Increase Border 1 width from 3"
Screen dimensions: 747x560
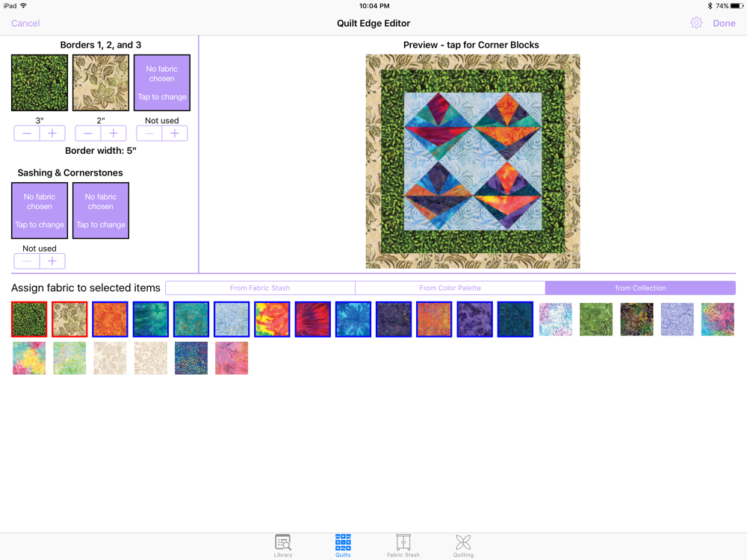[52, 134]
